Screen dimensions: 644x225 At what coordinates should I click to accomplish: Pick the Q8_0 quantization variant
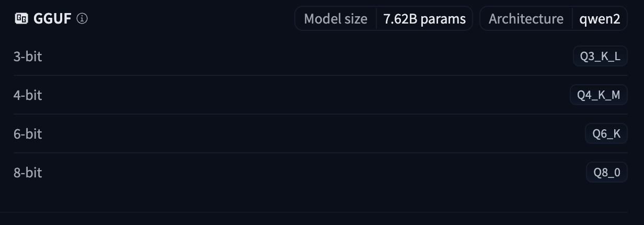[606, 173]
